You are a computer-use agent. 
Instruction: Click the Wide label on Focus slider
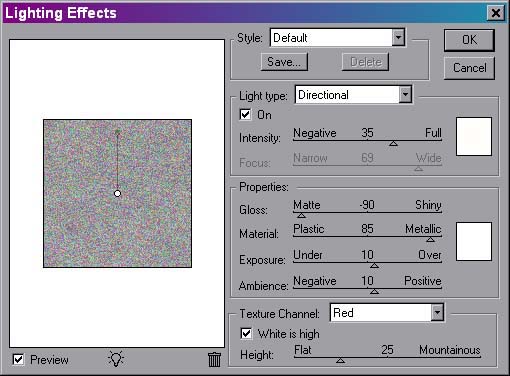[x=429, y=158]
